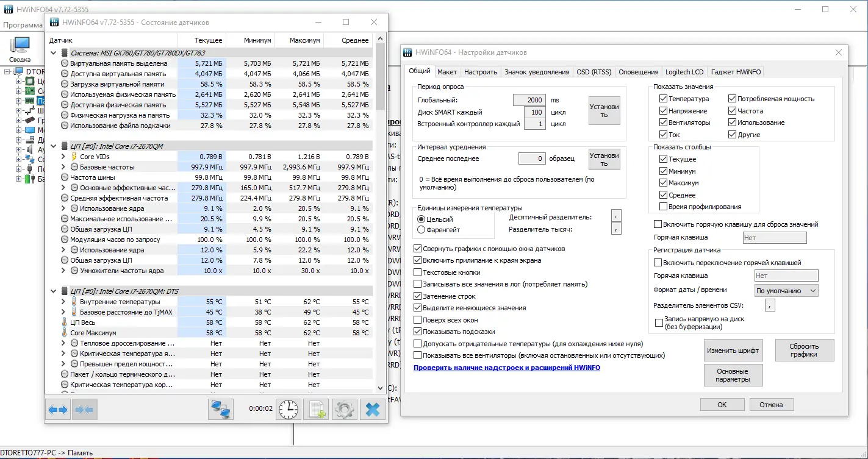Select the network icon in main window tree
Image resolution: width=868 pixels, height=459 pixels.
(x=31, y=159)
